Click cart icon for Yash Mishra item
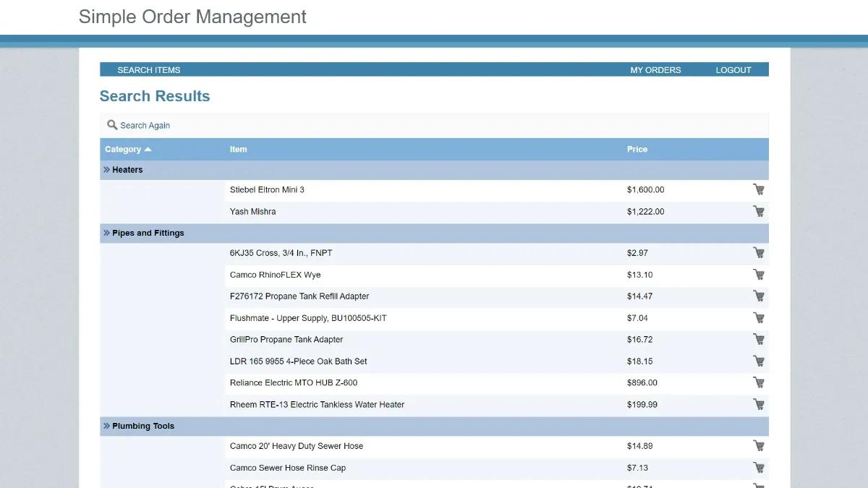This screenshot has height=488, width=868. [758, 211]
